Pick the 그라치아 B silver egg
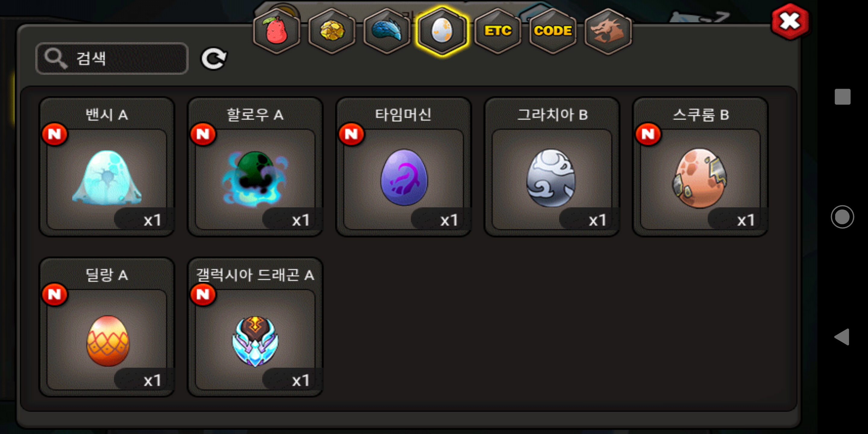This screenshot has height=434, width=868. pos(552,167)
